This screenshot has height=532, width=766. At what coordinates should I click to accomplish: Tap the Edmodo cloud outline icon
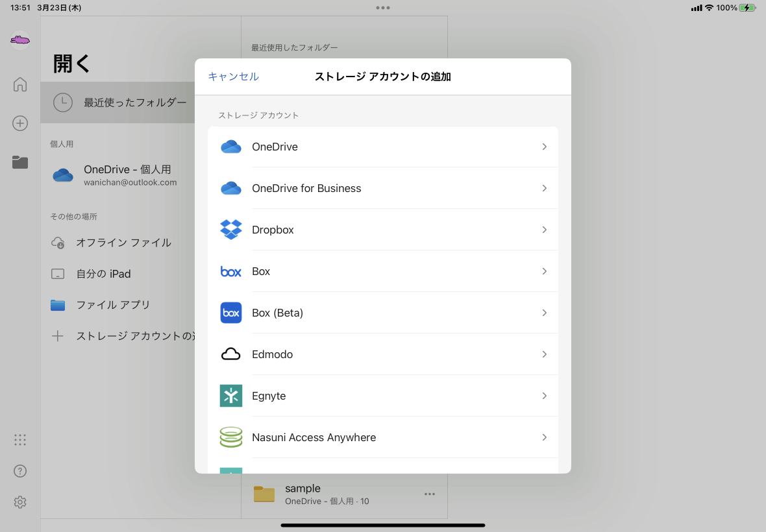pos(231,354)
